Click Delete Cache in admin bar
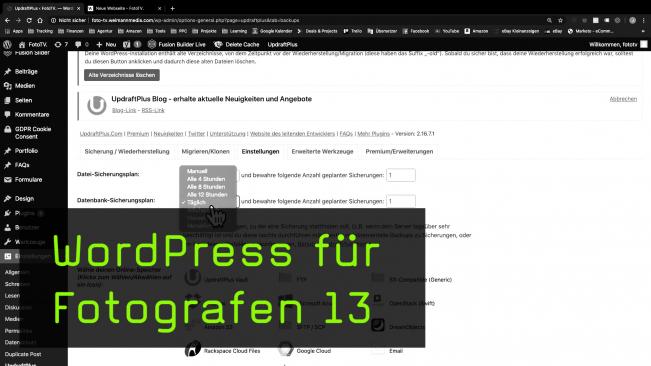 click(237, 44)
